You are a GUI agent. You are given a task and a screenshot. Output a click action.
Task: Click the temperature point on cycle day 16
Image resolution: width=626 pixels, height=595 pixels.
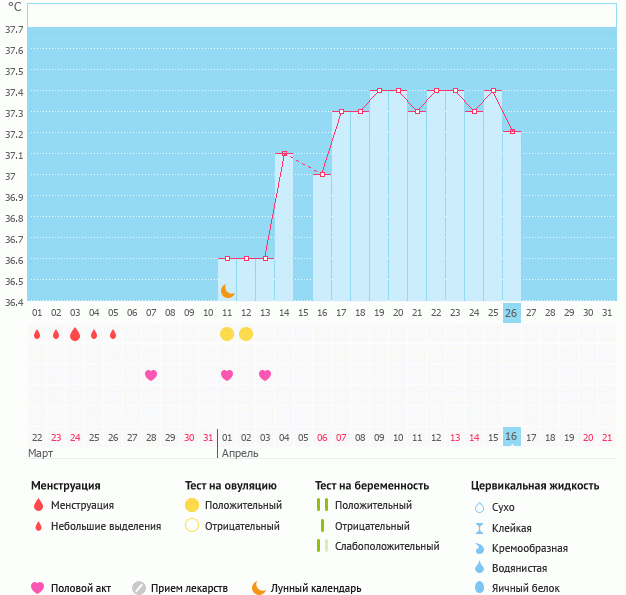point(322,175)
